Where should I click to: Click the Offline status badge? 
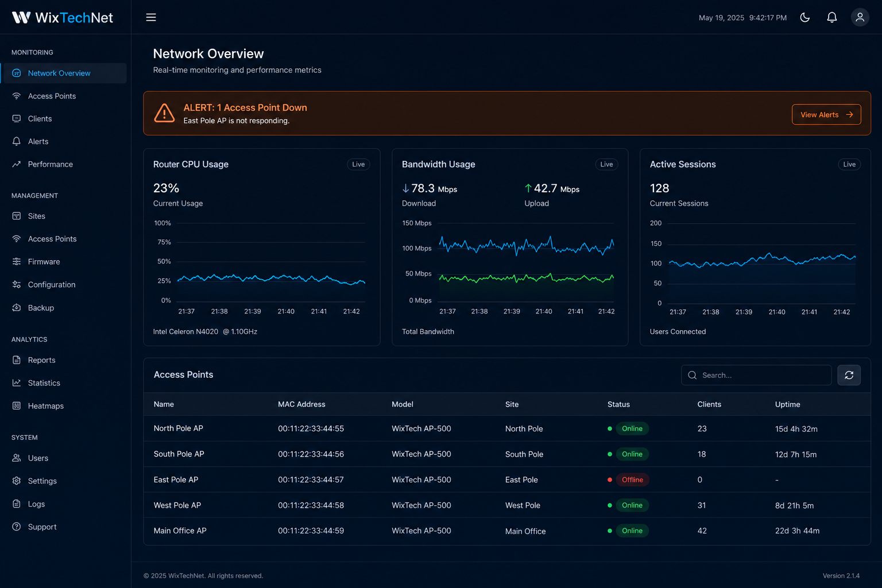(632, 479)
